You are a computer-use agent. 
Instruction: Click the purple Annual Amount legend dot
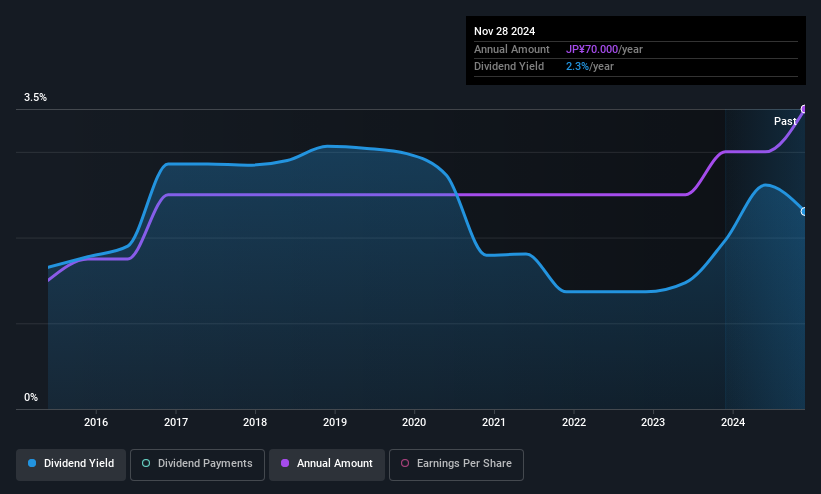[x=285, y=463]
